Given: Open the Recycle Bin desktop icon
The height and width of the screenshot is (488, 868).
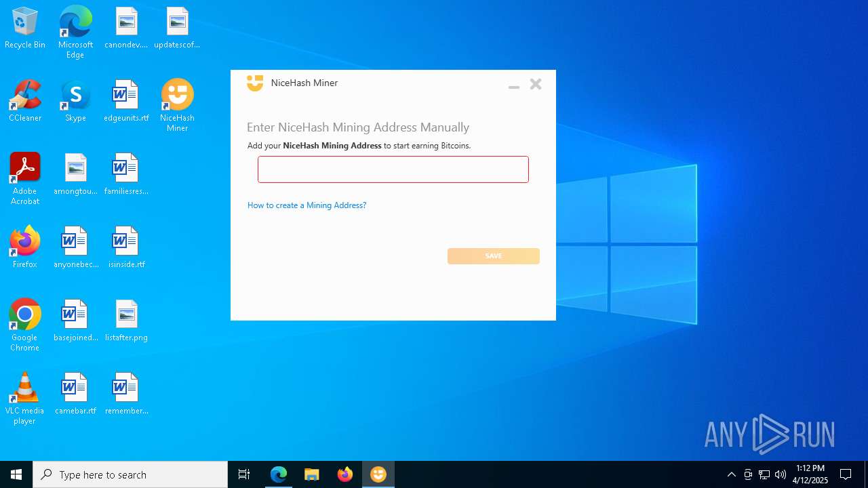Looking at the screenshot, I should (x=25, y=28).
